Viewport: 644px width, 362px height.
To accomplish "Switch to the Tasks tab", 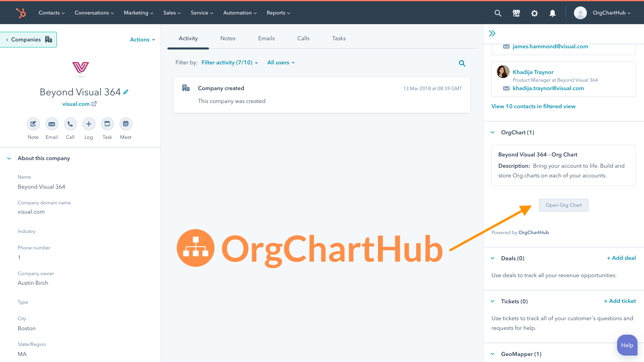I will coord(339,38).
